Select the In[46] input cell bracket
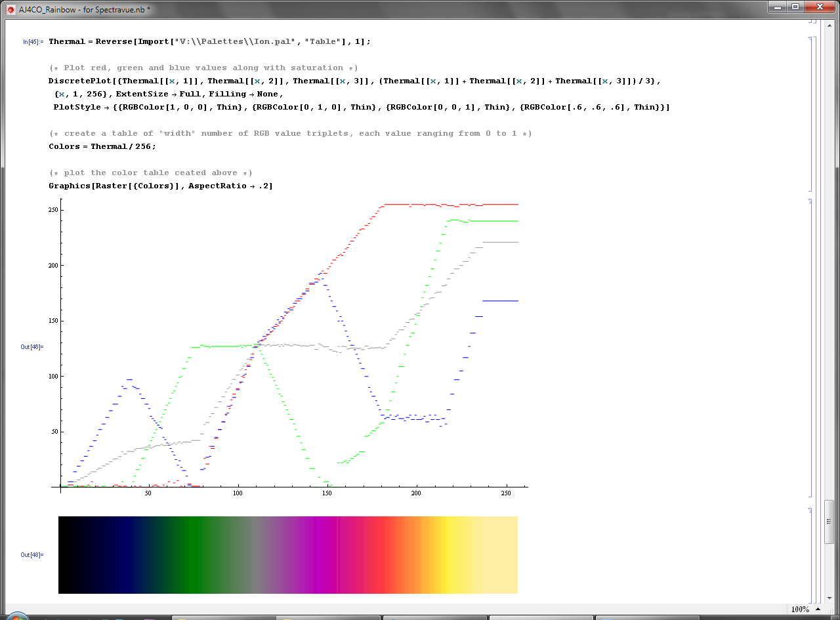The width and height of the screenshot is (840, 620). pyautogui.click(x=810, y=113)
